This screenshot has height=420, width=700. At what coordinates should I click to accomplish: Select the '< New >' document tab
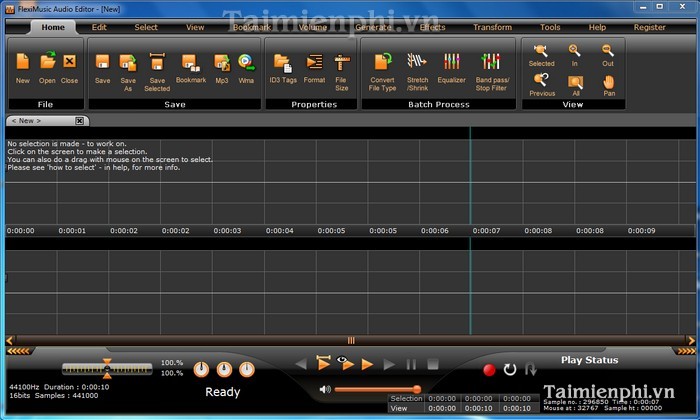[40, 121]
